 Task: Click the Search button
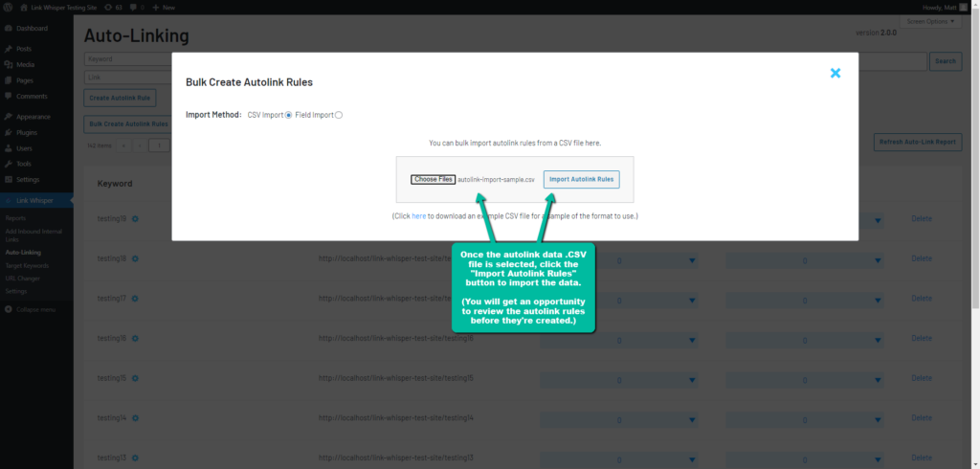[x=946, y=61]
